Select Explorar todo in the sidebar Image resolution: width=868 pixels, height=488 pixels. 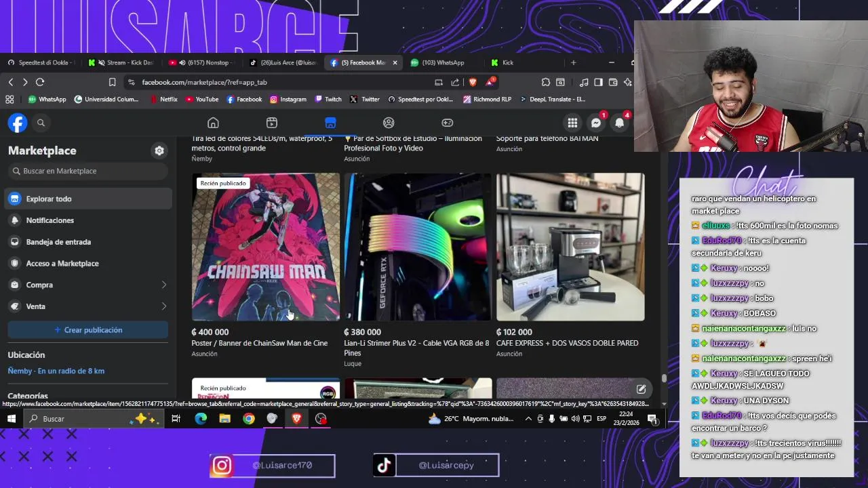[87, 199]
